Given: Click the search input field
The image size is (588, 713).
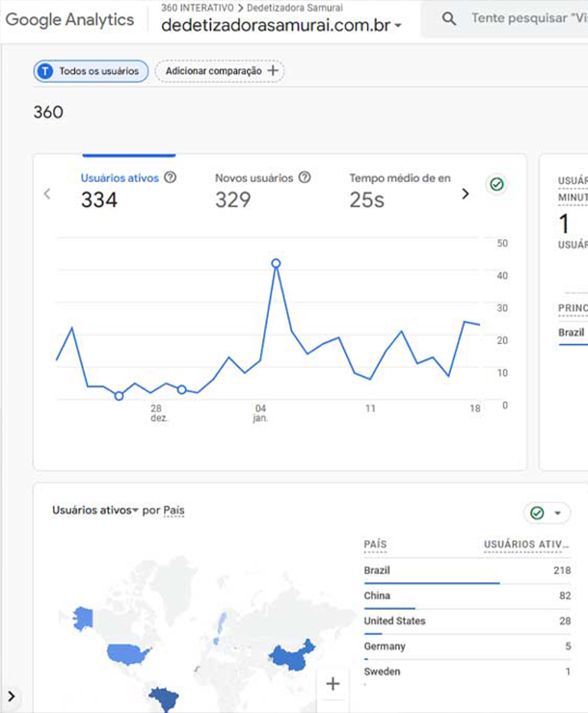Looking at the screenshot, I should tap(527, 19).
